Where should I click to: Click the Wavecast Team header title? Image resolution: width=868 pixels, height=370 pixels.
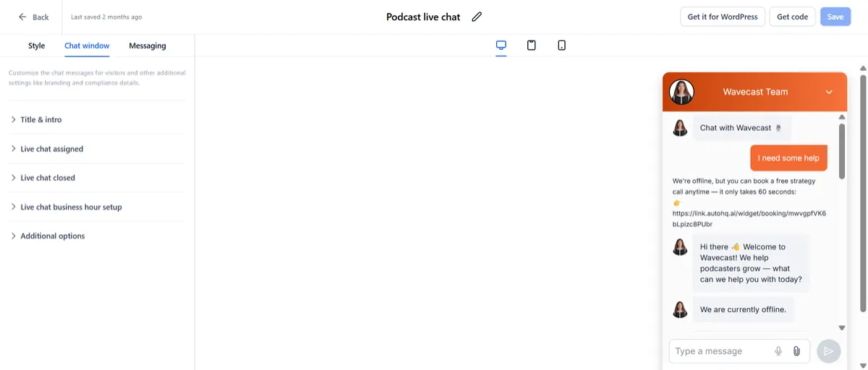pyautogui.click(x=755, y=92)
